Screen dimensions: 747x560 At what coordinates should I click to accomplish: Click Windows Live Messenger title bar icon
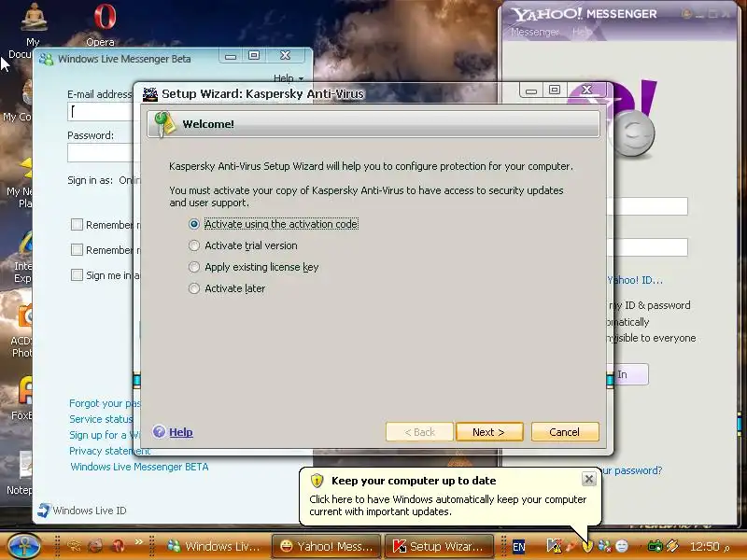point(46,60)
